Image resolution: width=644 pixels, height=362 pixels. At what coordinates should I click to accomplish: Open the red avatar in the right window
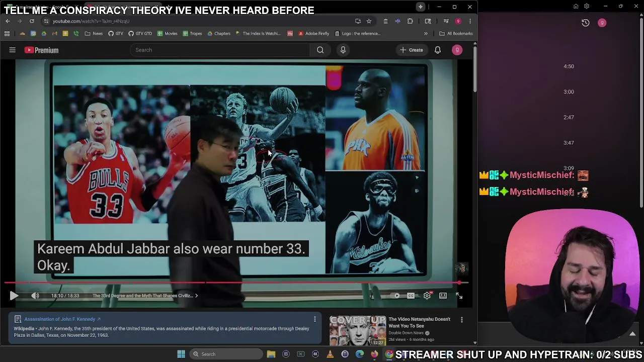point(602,23)
